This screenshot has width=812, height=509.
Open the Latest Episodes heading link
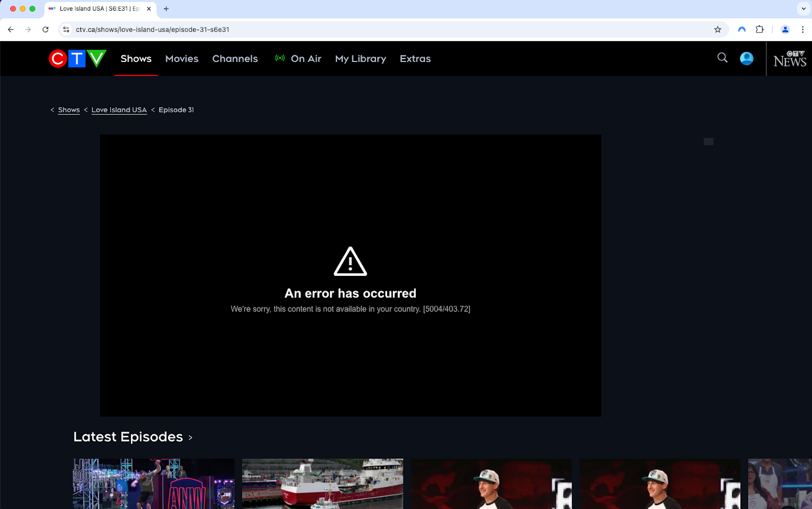point(128,437)
